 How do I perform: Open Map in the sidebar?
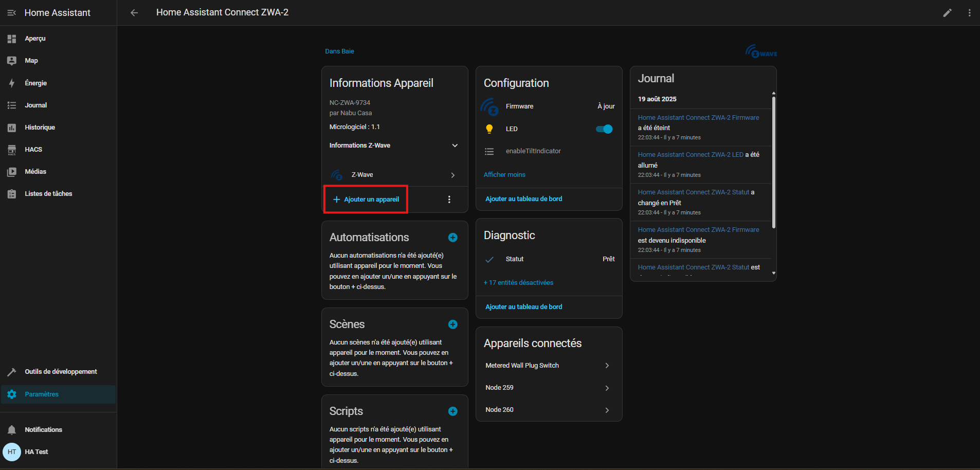[x=58, y=61]
